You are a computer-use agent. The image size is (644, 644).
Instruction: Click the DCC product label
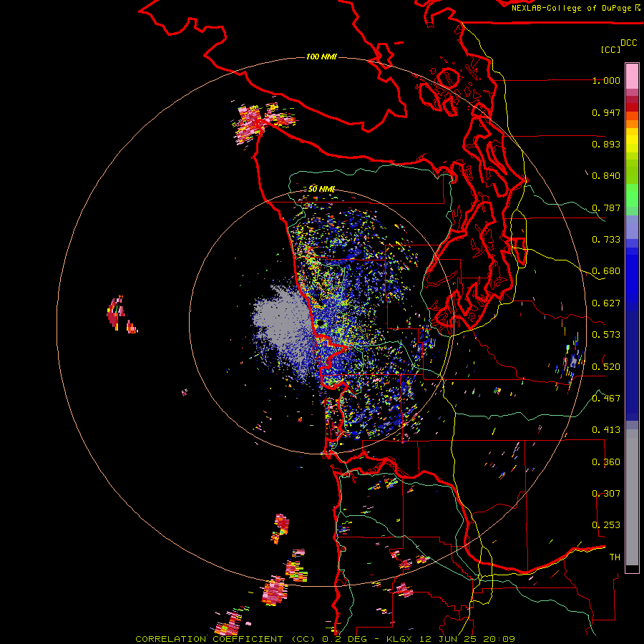pos(628,43)
